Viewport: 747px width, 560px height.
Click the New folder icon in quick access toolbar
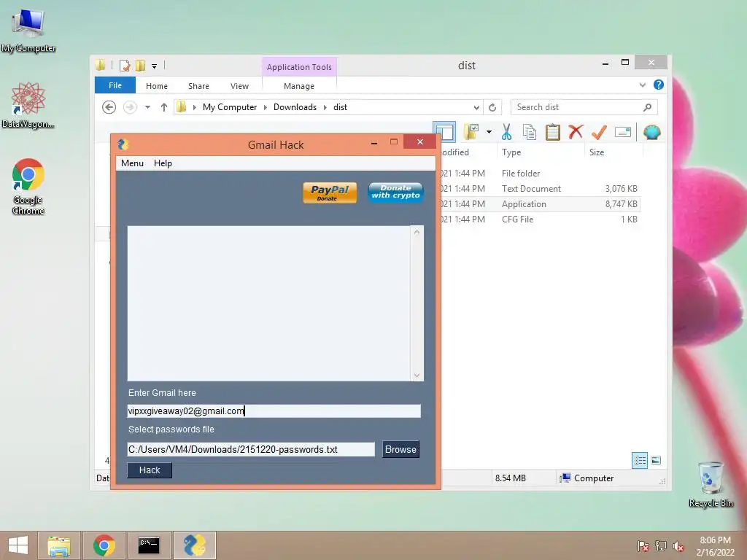tap(140, 65)
